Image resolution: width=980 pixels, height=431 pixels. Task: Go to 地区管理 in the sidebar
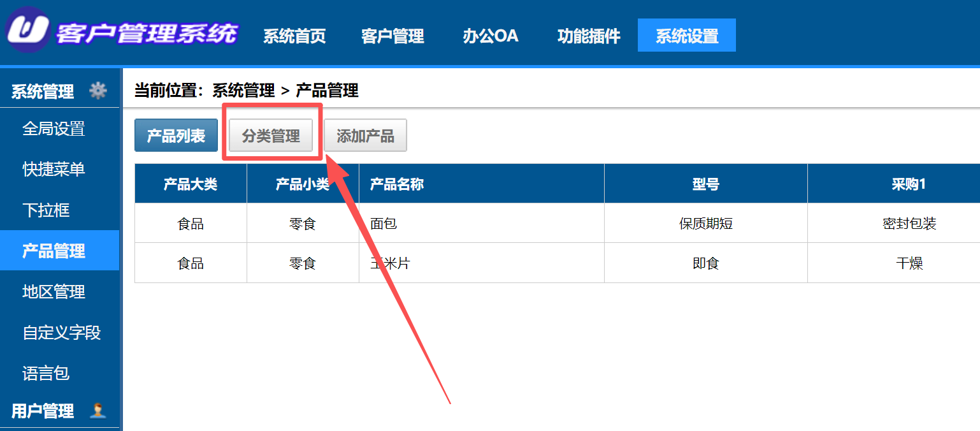pyautogui.click(x=54, y=292)
